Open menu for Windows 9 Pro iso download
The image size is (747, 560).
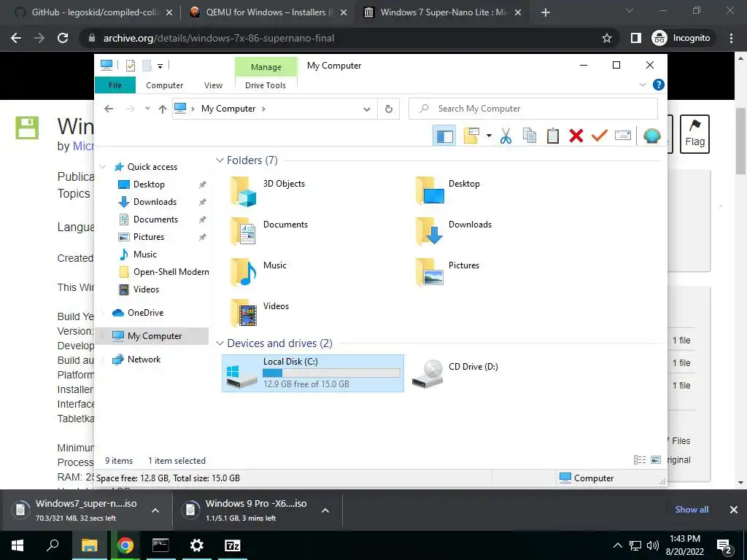tap(325, 510)
